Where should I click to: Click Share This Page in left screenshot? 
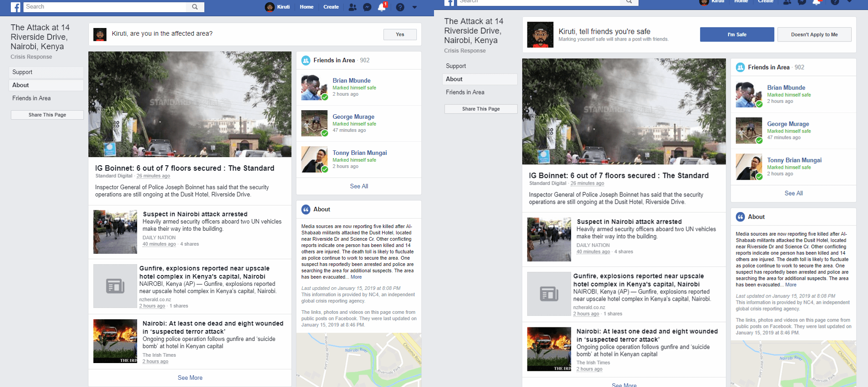click(47, 115)
